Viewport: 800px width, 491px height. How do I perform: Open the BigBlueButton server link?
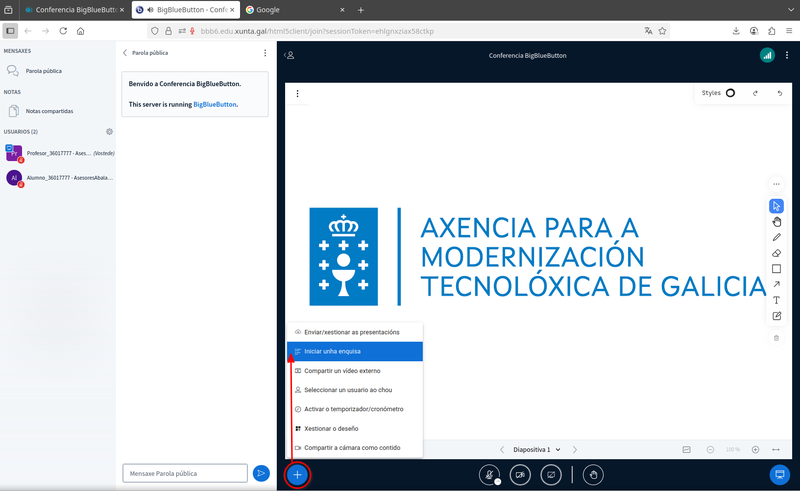click(x=215, y=104)
